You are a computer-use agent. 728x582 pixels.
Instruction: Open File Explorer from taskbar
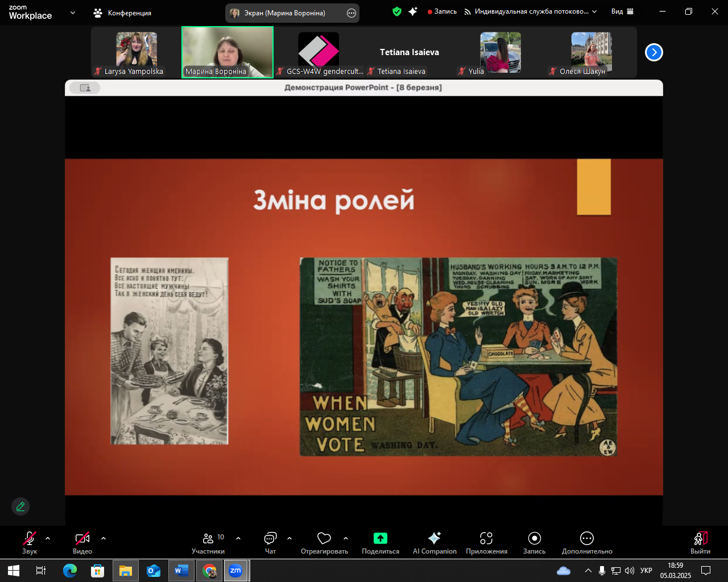click(x=125, y=571)
